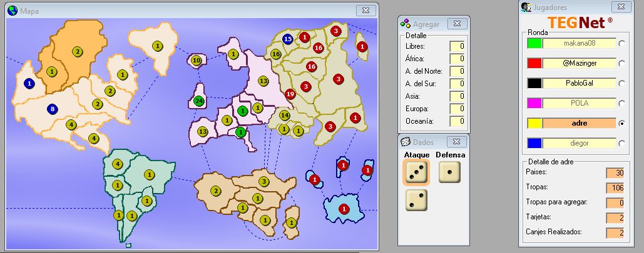
Task: Click the attack die showing two
Action: [416, 200]
